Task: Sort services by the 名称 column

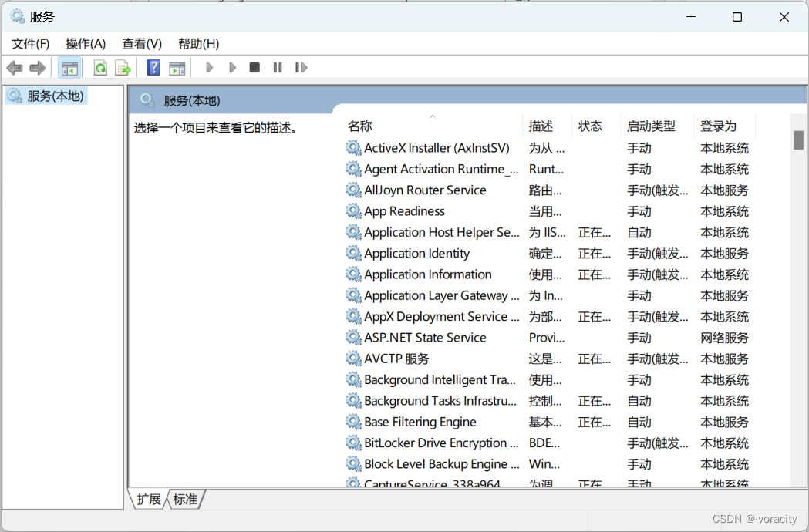Action: pyautogui.click(x=359, y=126)
